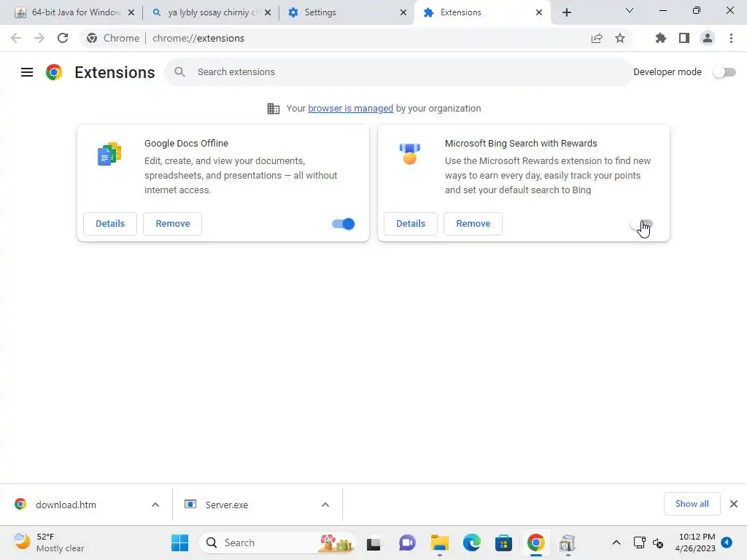This screenshot has width=747, height=560.
Task: Open the Server.exe downloaded file
Action: [x=227, y=505]
